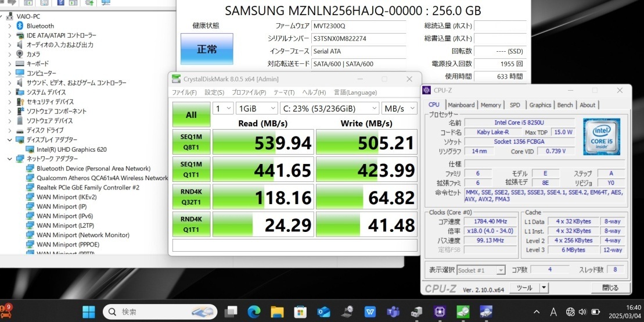644x322 pixels.
Task: Show hidden tray icons with the chevron
Action: coord(537,312)
